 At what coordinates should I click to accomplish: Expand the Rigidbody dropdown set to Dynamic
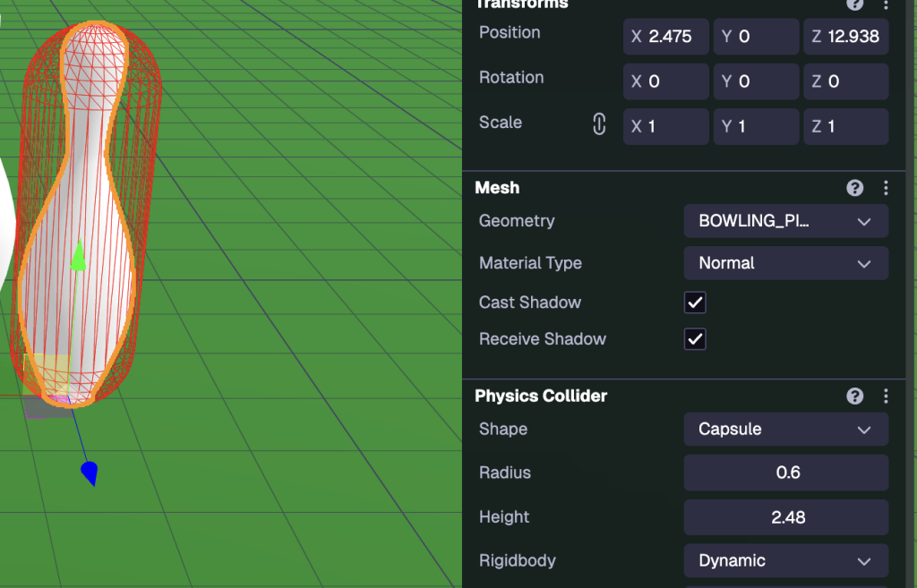point(785,561)
